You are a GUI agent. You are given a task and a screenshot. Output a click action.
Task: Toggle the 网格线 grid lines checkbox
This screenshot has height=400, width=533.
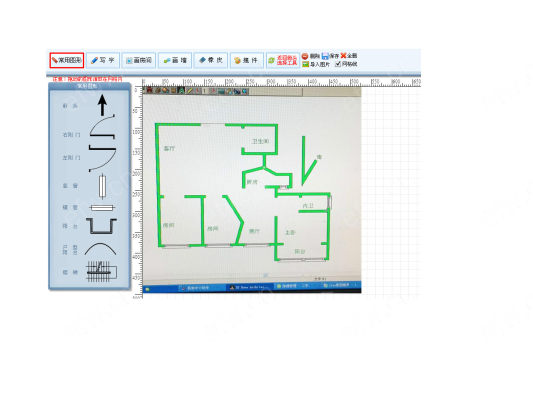[346, 64]
